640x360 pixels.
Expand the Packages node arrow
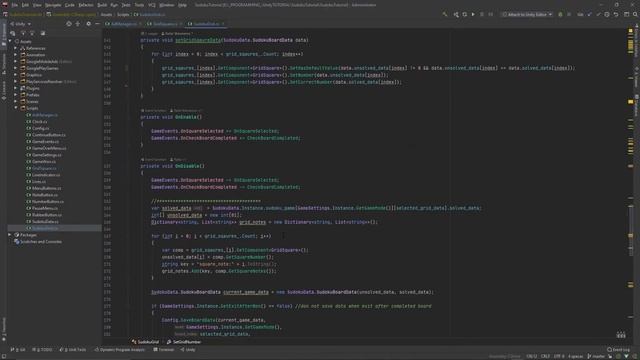pos(10,235)
